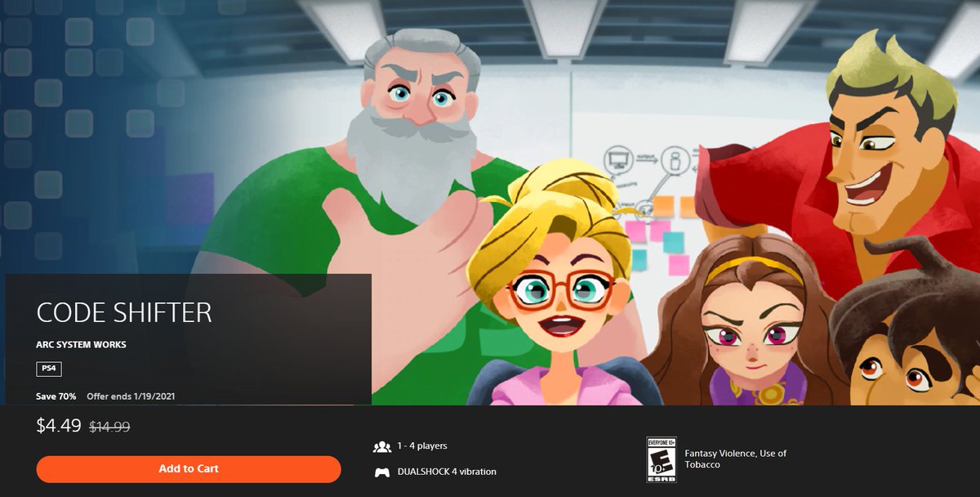980x497 pixels.
Task: Click the DUALSHOCK 4 vibration text
Action: click(447, 472)
